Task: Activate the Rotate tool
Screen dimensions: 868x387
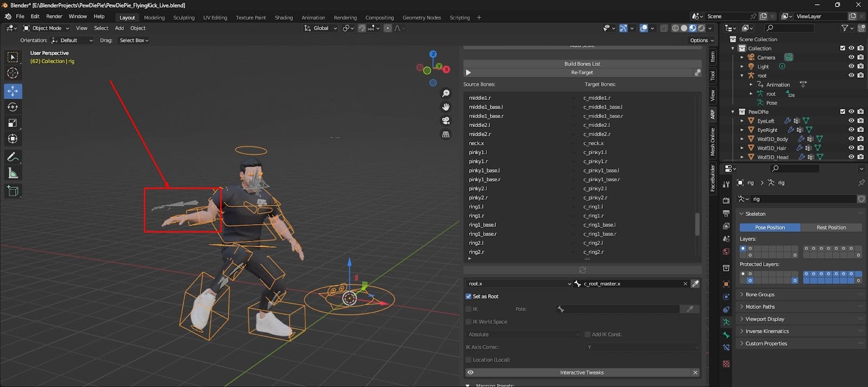Action: coord(12,107)
